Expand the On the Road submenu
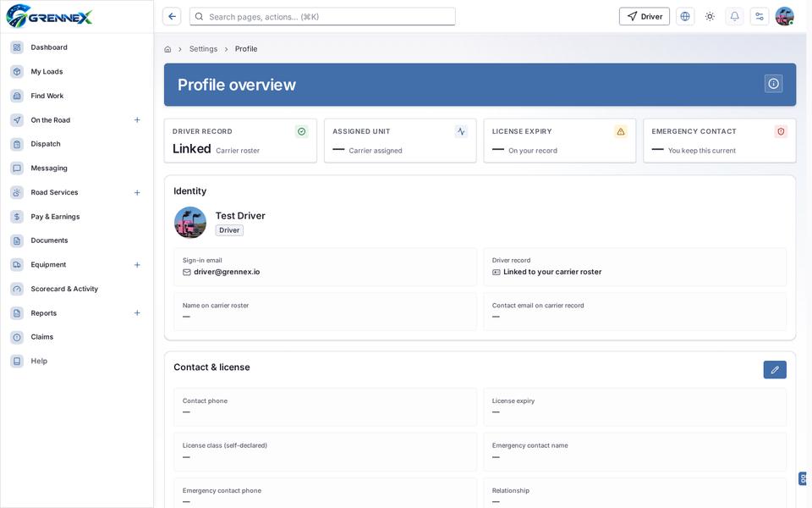Screen dimensions: 812x508 (137, 120)
